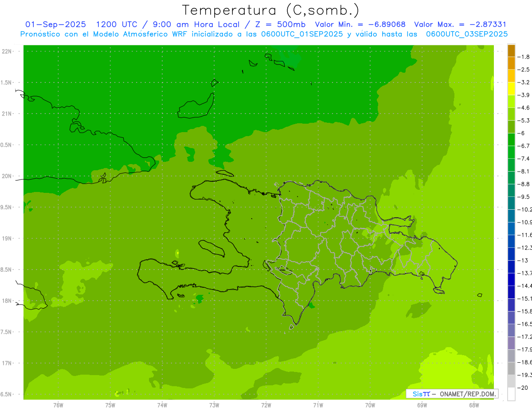
Task: Click the 72W longitude axis label
Action: [x=266, y=405]
